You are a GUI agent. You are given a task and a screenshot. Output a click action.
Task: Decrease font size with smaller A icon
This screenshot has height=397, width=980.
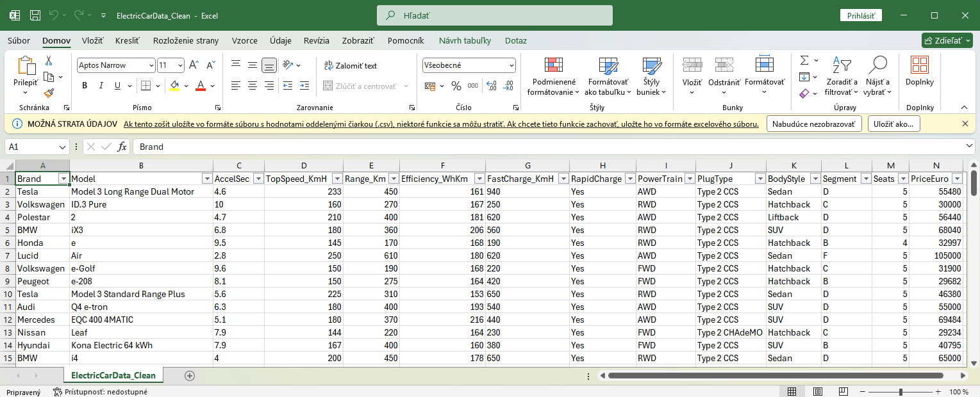[210, 65]
